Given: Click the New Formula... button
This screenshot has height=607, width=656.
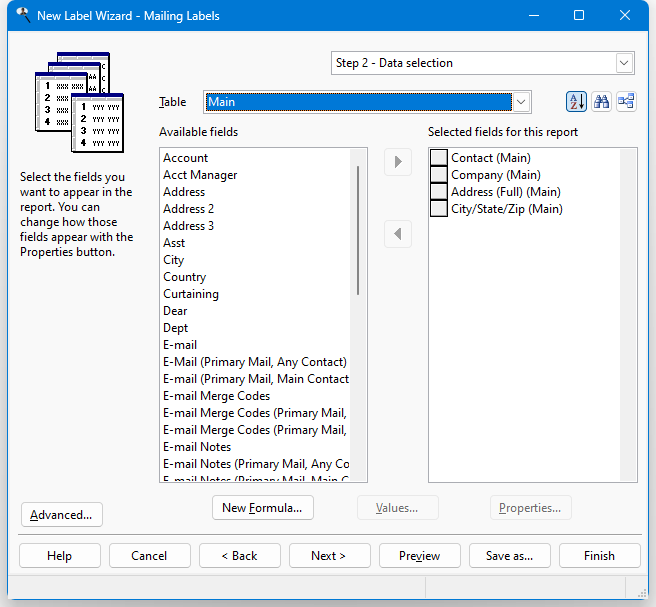Looking at the screenshot, I should (262, 508).
